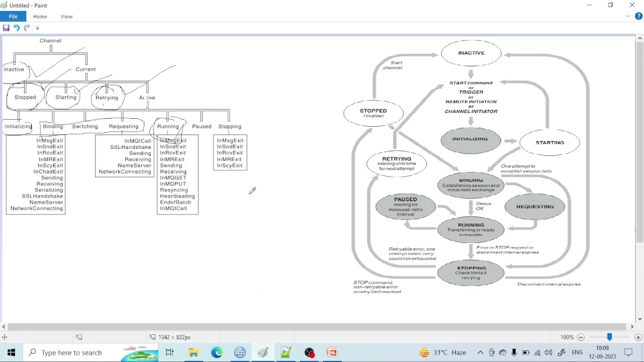
Task: Click the Wi-Fi network tray icon
Action: [x=537, y=352]
